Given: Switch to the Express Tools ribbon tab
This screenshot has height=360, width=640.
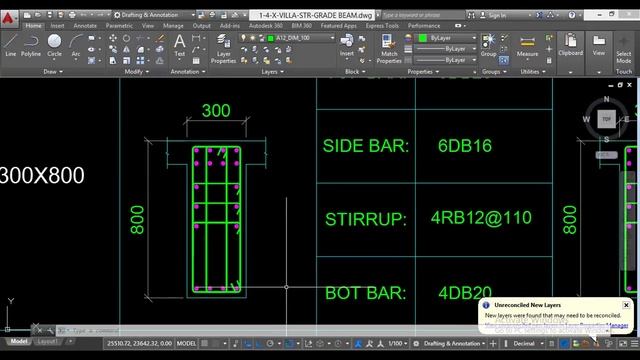Looking at the screenshot, I should (x=382, y=26).
